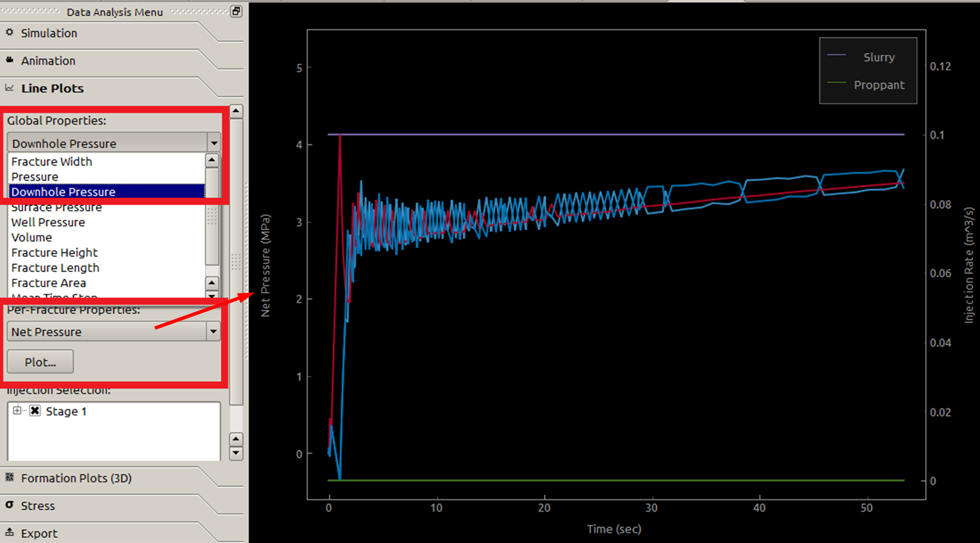Click the Stress sigma icon
The image size is (980, 543).
10,505
